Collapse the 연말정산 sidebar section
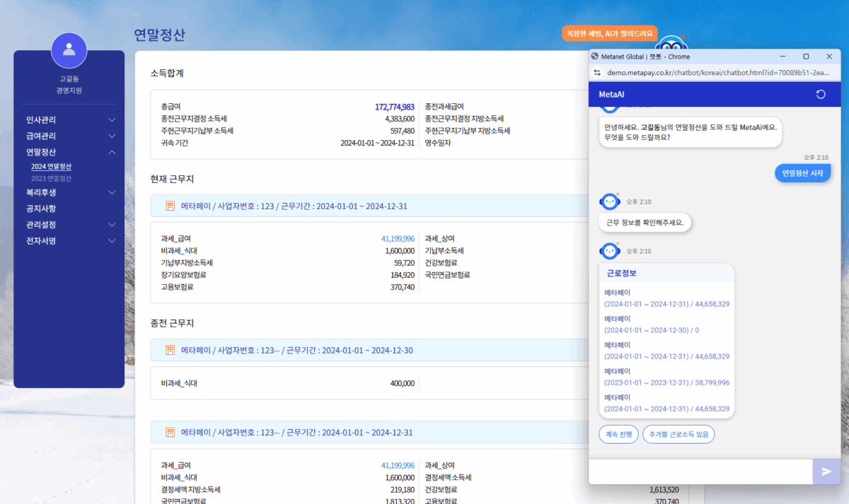 [111, 152]
